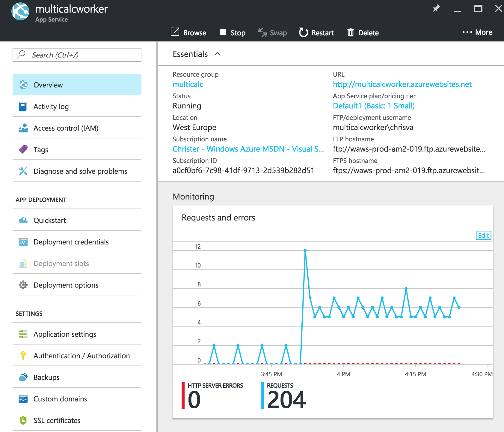Open the Default1 (Basic: 1 Small) plan link
This screenshot has height=432, width=504.
tap(374, 106)
